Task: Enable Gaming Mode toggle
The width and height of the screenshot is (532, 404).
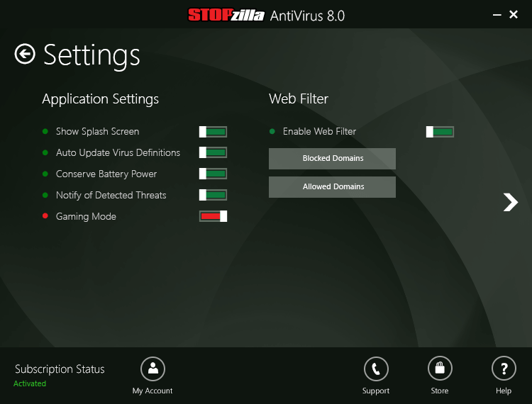Action: [x=213, y=216]
